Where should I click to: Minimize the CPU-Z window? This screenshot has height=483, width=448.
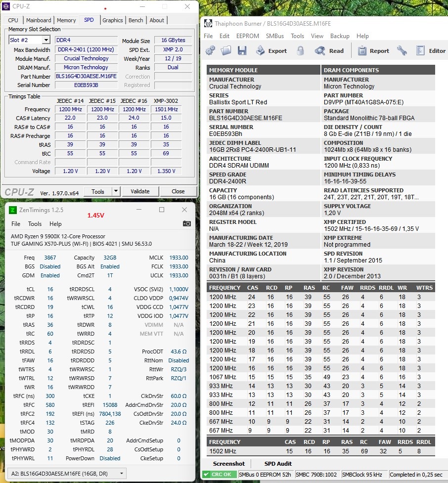[x=142, y=6]
